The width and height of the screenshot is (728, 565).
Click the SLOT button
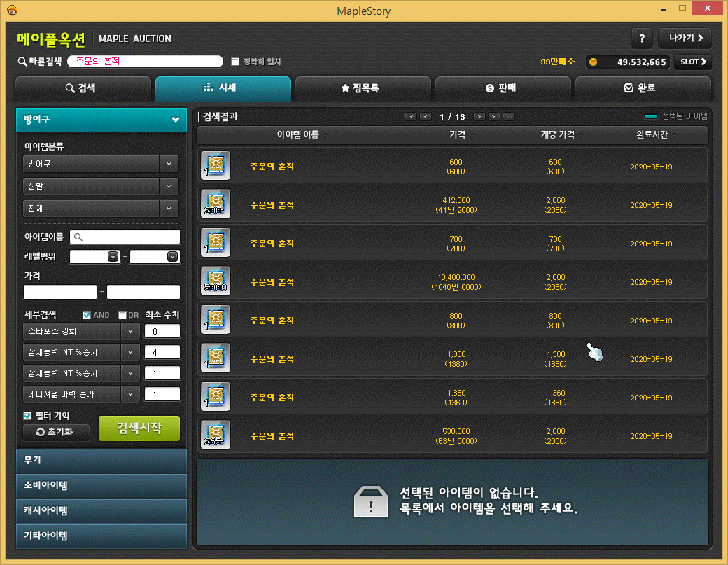[693, 62]
